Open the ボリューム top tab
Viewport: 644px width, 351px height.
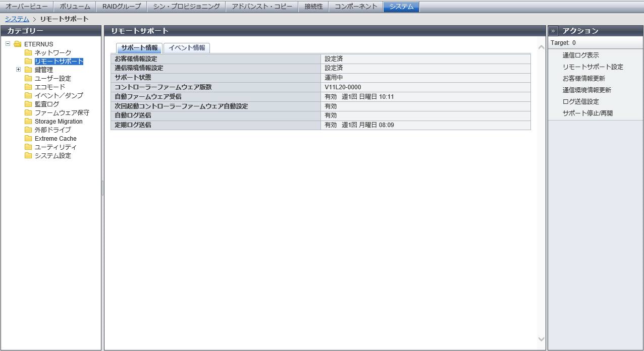click(x=75, y=7)
